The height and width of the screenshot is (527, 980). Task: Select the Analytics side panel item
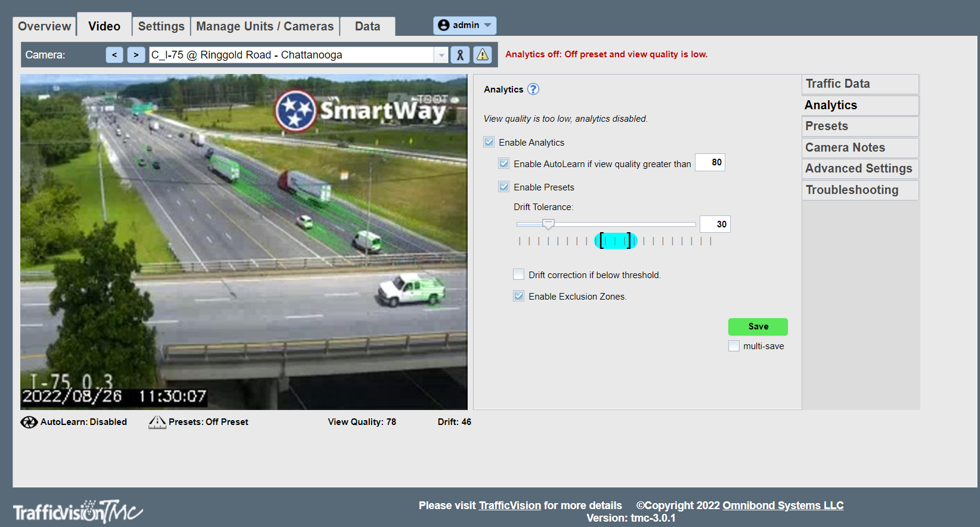(x=860, y=106)
